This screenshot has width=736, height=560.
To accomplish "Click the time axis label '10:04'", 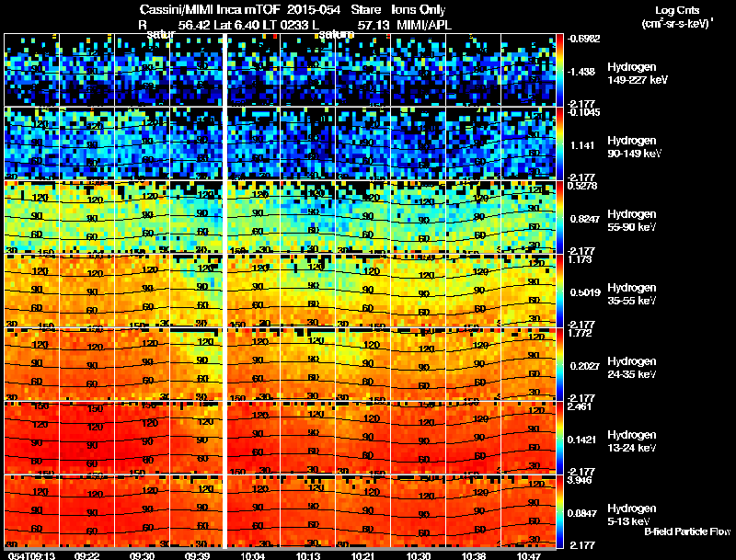I will click(253, 556).
